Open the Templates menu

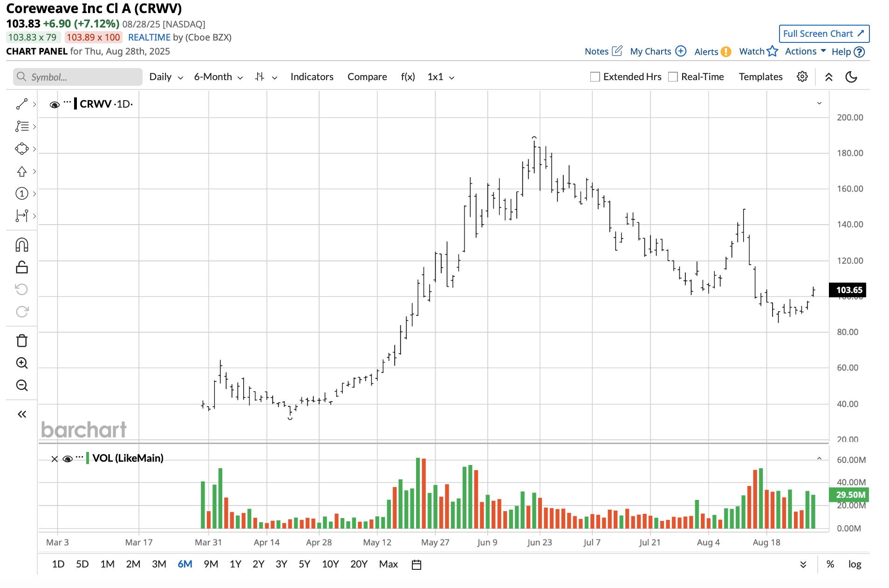[760, 77]
